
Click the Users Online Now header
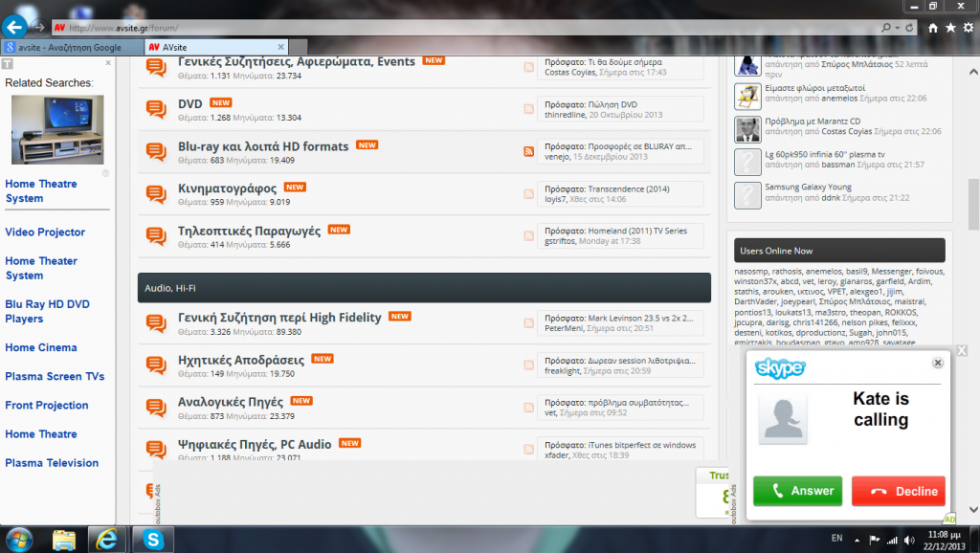(839, 251)
